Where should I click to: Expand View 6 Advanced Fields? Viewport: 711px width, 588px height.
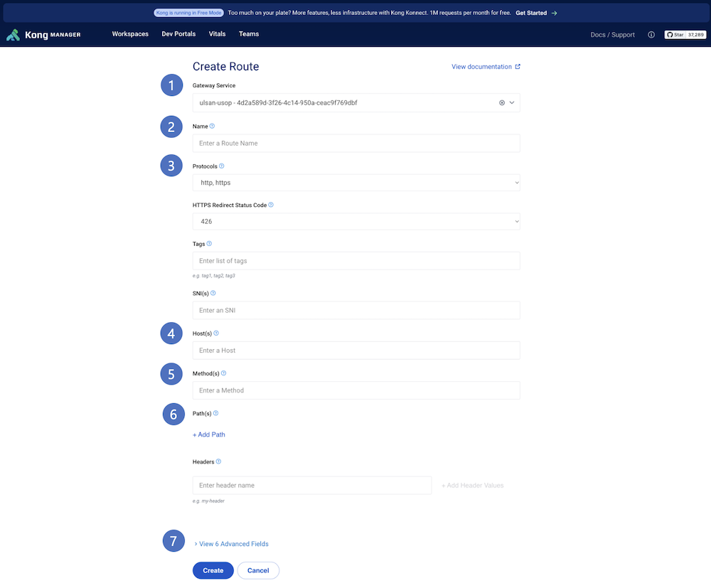[231, 544]
